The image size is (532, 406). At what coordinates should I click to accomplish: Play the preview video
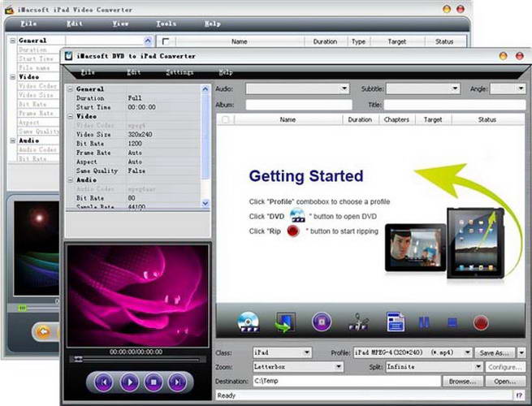pyautogui.click(x=129, y=382)
